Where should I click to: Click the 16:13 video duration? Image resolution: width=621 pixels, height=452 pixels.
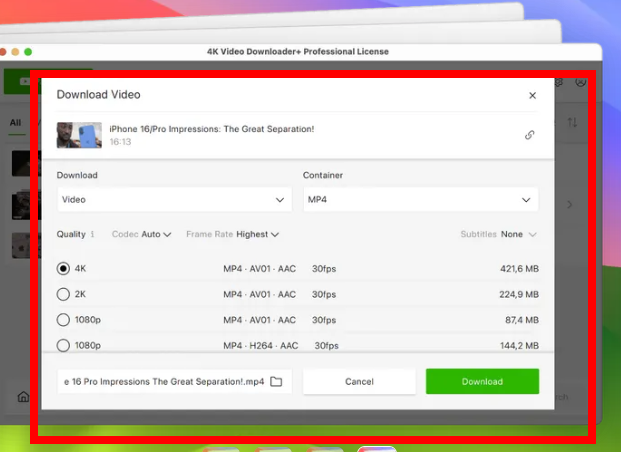120,142
